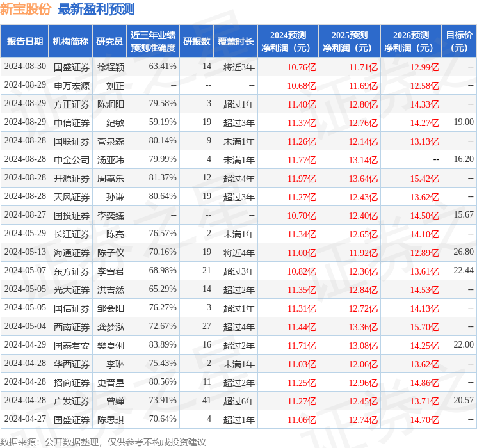Select institution 广发证券
The width and height of the screenshot is (477, 448).
(x=72, y=401)
